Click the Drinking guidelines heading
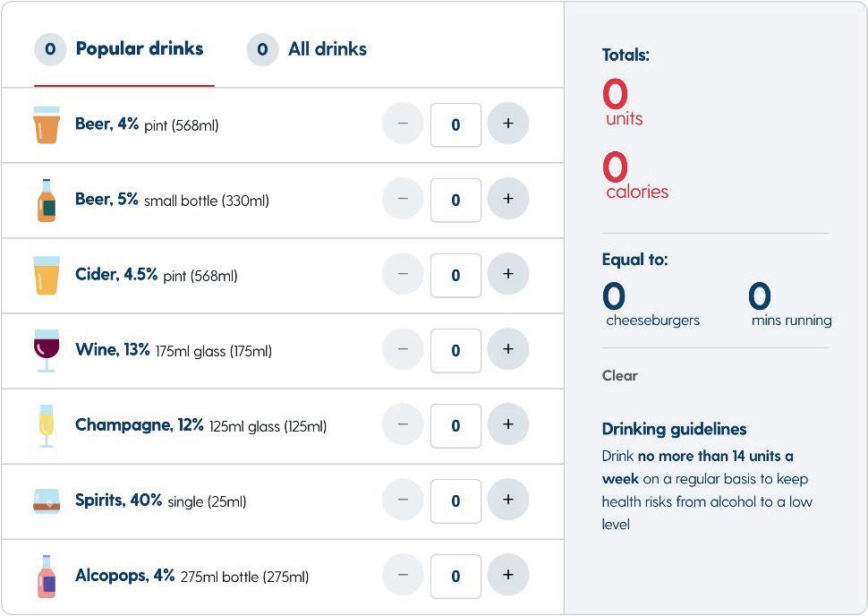 [674, 429]
